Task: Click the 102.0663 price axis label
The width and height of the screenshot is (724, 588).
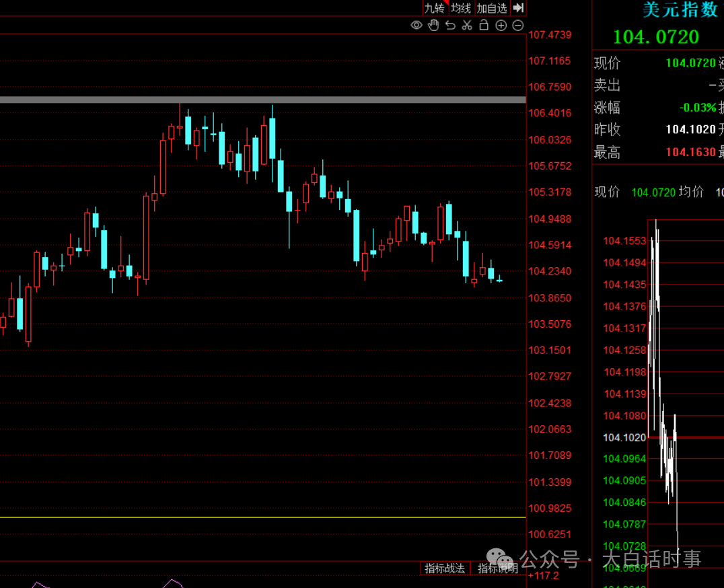Action: click(550, 429)
